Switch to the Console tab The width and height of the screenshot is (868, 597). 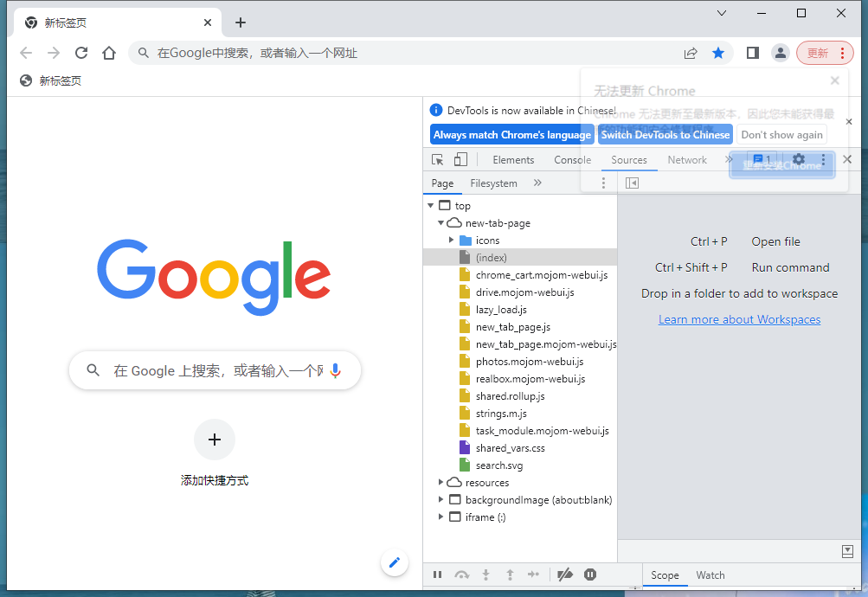coord(572,160)
